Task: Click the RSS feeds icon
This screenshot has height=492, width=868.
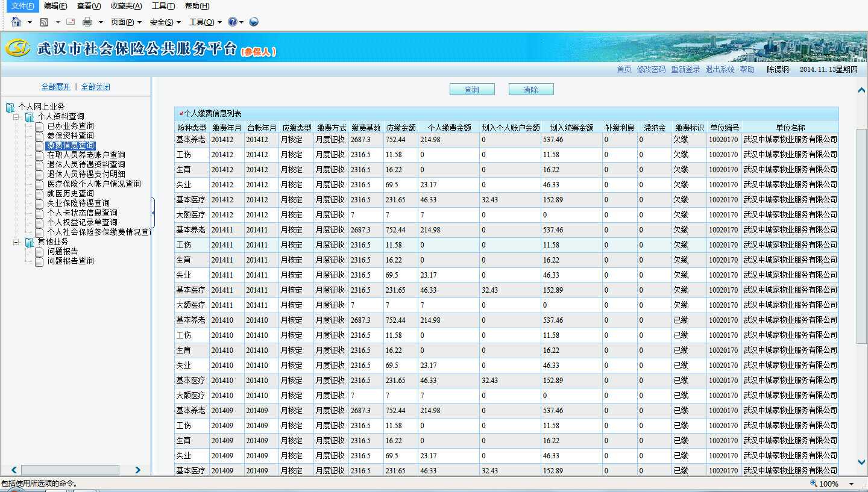Action: (x=44, y=22)
